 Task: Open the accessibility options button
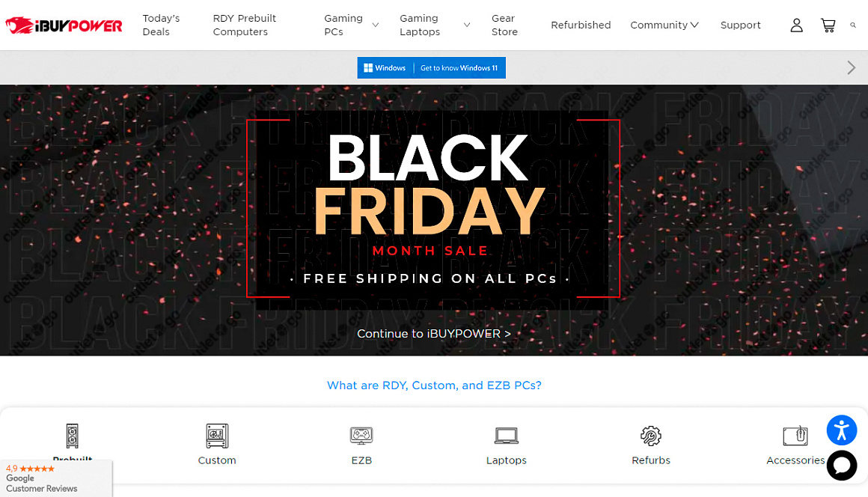coord(841,430)
